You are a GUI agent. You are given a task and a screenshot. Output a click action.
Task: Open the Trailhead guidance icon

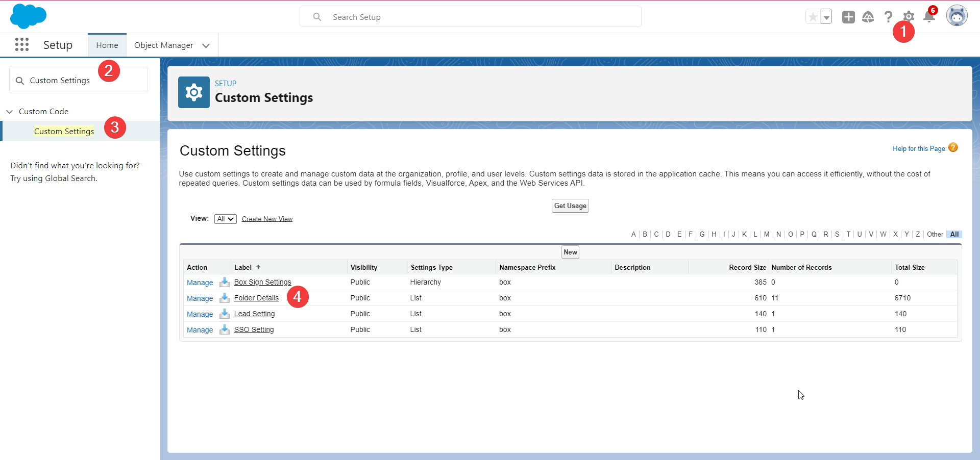[x=868, y=17]
